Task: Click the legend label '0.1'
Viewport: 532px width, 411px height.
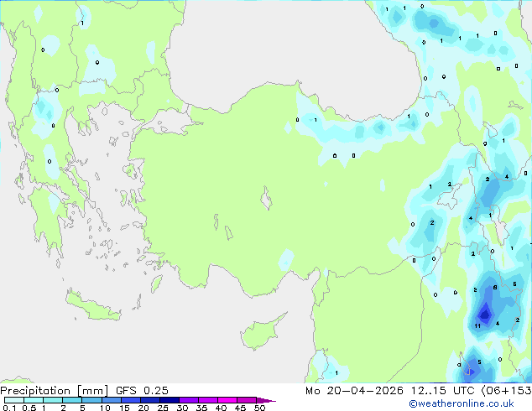Action: tap(9, 408)
